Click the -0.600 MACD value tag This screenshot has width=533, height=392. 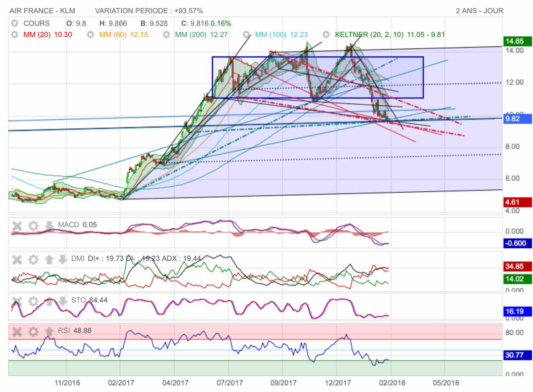click(x=517, y=243)
